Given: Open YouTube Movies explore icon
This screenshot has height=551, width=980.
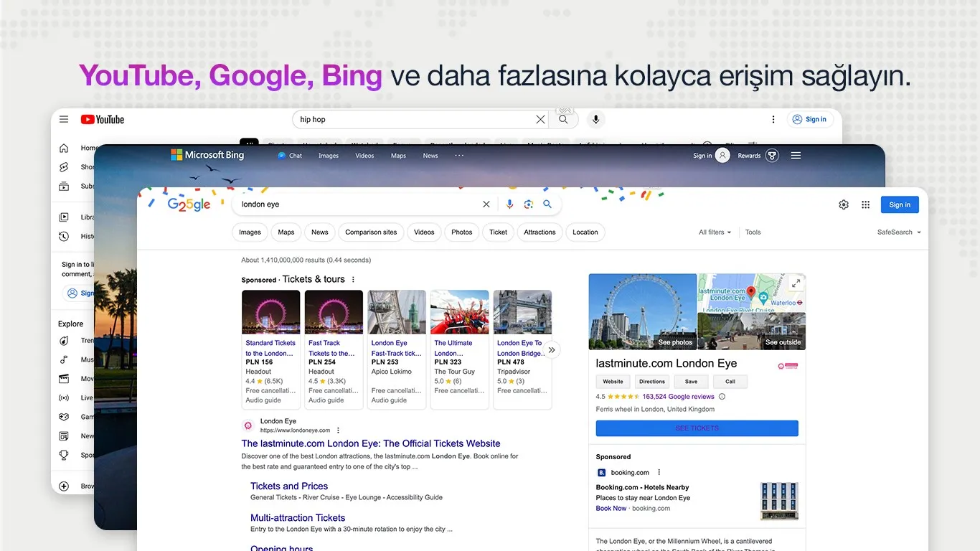Looking at the screenshot, I should [64, 378].
